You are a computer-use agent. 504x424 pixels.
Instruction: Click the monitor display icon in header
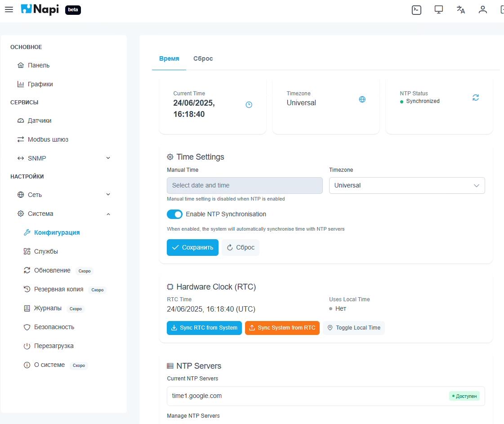point(439,9)
